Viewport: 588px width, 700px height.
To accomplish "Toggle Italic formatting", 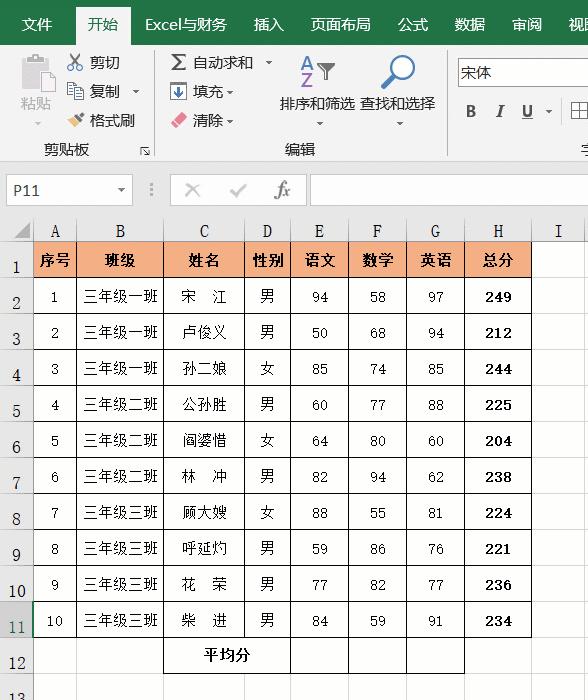I will coord(500,111).
